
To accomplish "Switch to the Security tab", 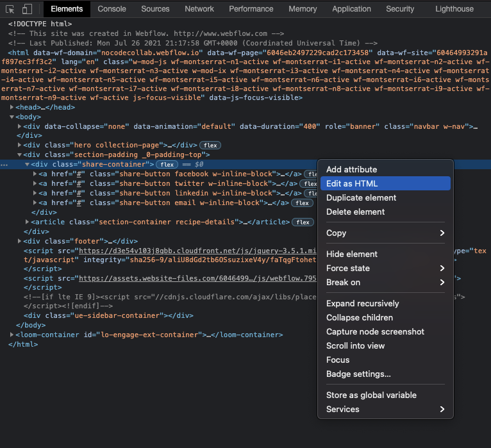I will click(400, 9).
